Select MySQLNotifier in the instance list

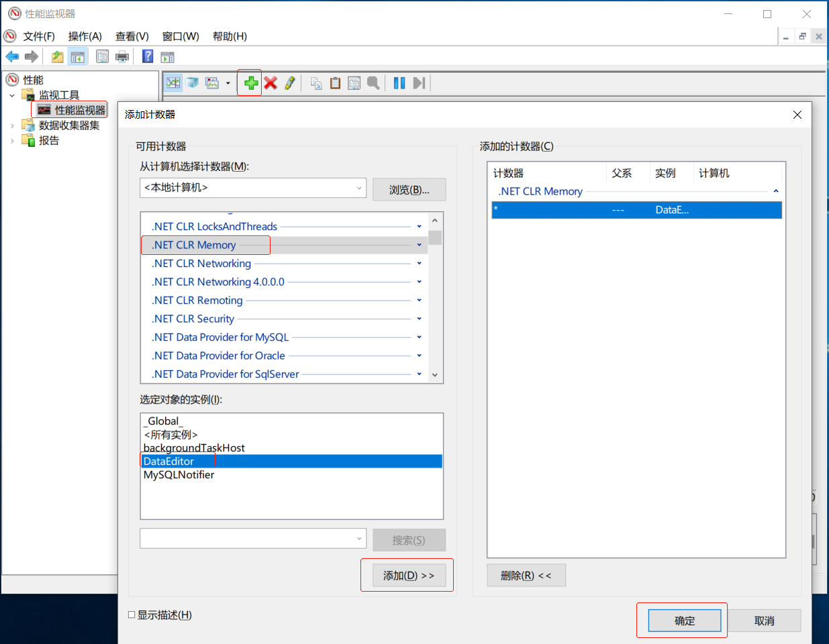click(x=179, y=475)
